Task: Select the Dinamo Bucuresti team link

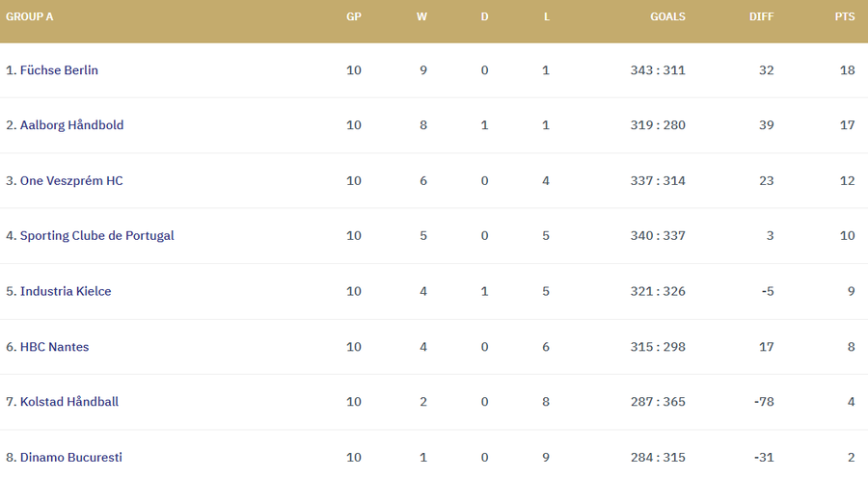Action: (x=71, y=457)
